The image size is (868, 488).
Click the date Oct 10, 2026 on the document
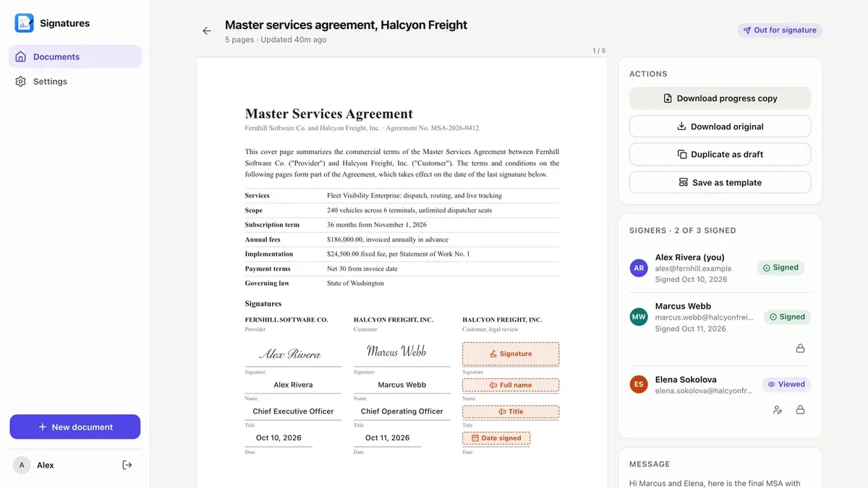[x=278, y=438]
